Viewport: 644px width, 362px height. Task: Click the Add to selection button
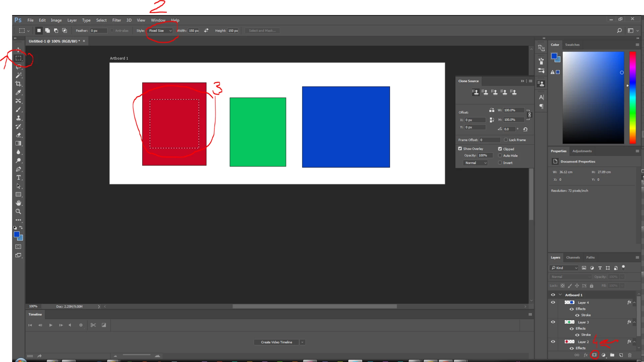48,31
